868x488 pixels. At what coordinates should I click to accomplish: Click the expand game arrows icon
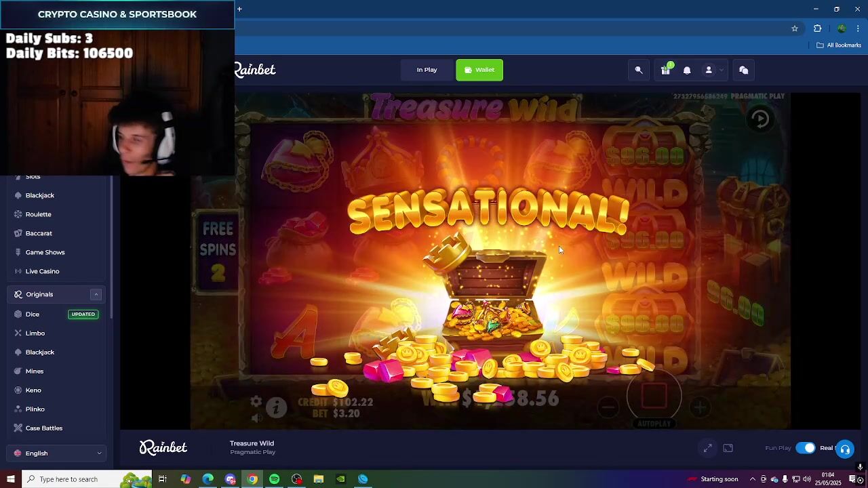click(707, 448)
